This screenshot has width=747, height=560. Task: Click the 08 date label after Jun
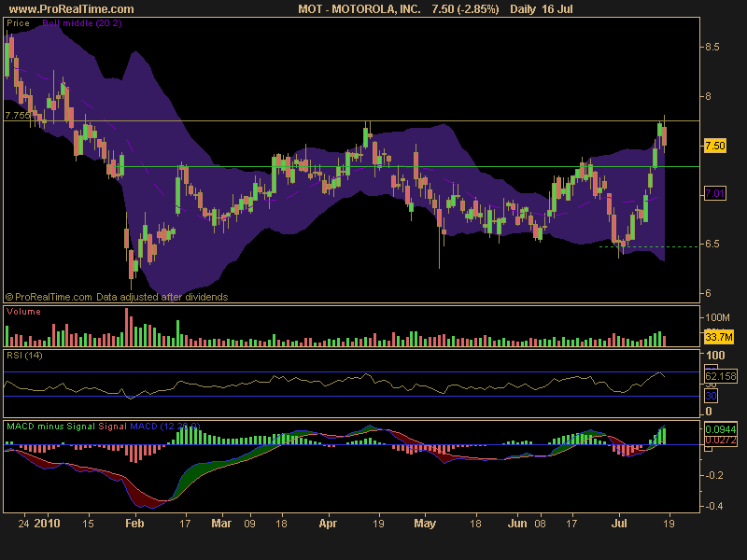tap(540, 524)
